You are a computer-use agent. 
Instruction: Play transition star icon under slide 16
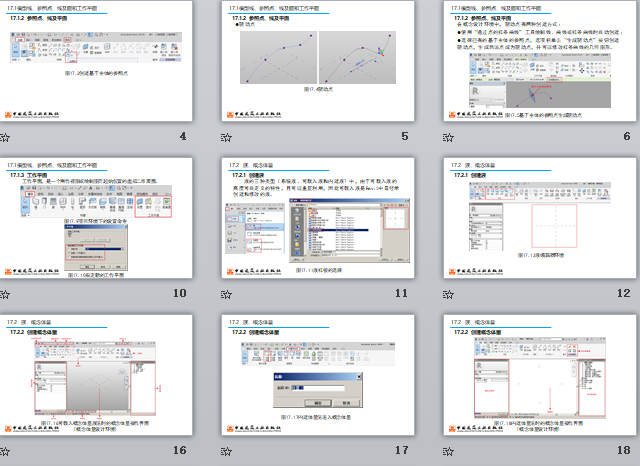(x=4, y=451)
